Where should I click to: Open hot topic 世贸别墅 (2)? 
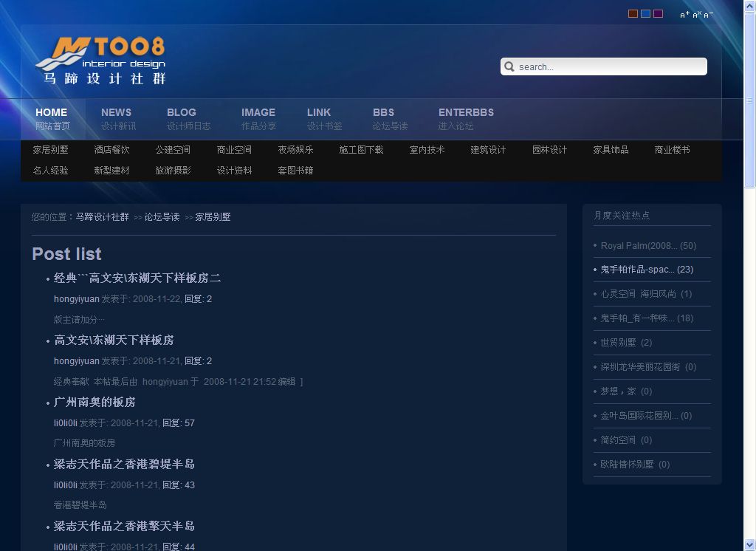coord(626,343)
